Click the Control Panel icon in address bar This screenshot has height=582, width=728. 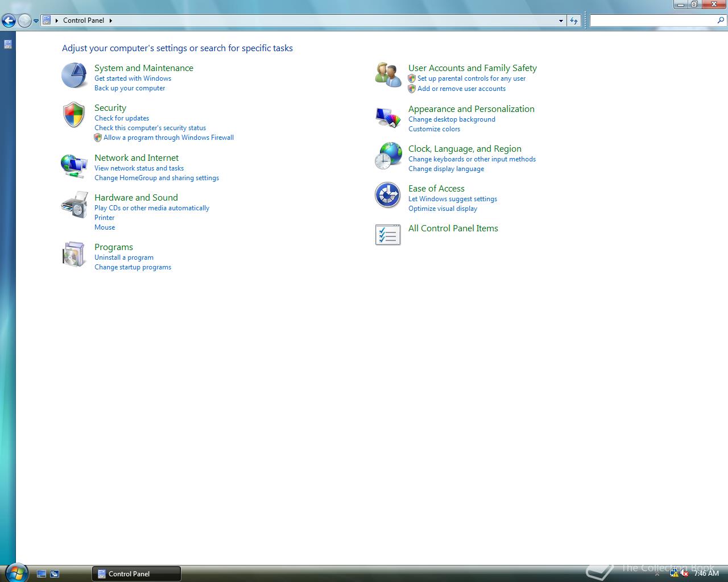[47, 20]
